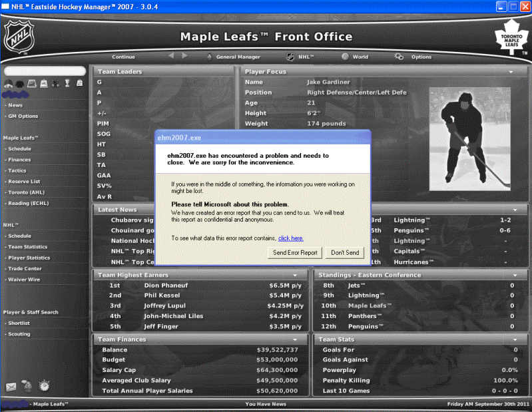Expand the Player Focus panel dropdown
This screenshot has height=412, width=532.
pos(511,72)
